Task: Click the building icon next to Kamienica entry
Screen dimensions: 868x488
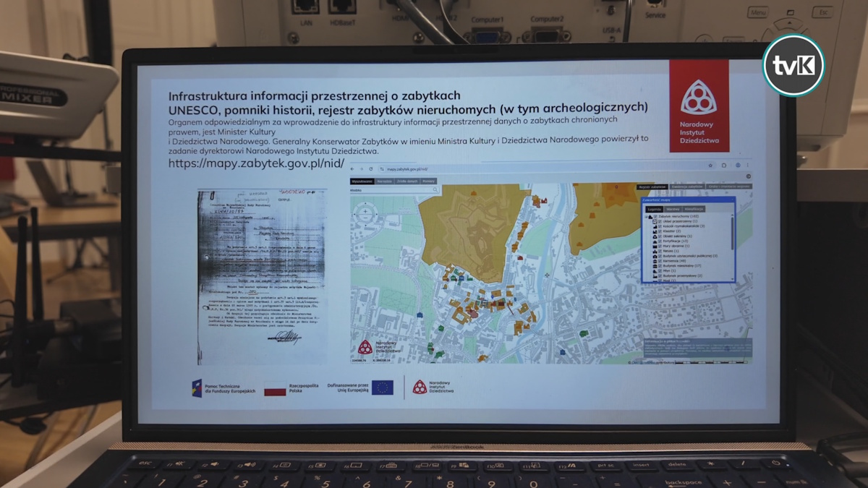Action: tap(655, 261)
